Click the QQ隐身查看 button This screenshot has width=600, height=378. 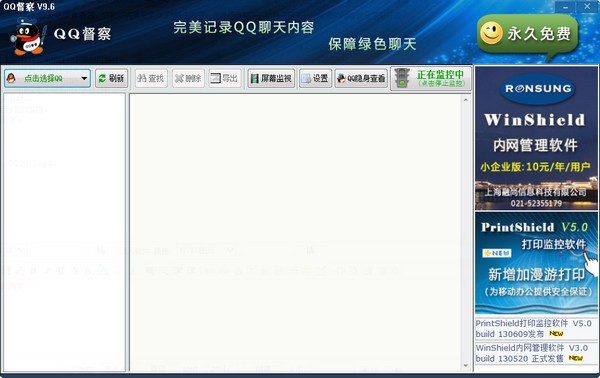click(x=361, y=78)
